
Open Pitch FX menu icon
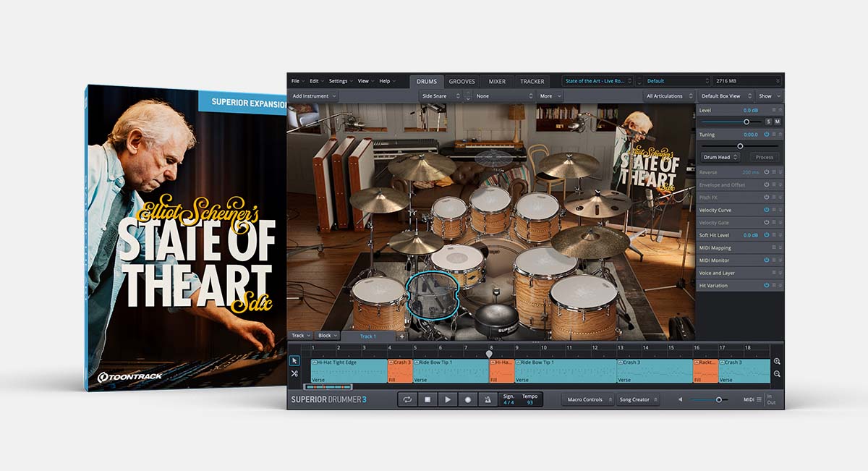click(x=774, y=197)
